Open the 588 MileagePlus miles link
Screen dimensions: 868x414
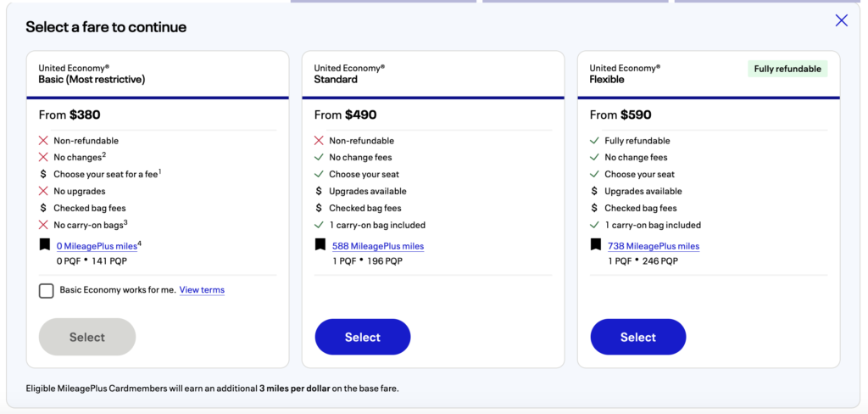click(378, 246)
